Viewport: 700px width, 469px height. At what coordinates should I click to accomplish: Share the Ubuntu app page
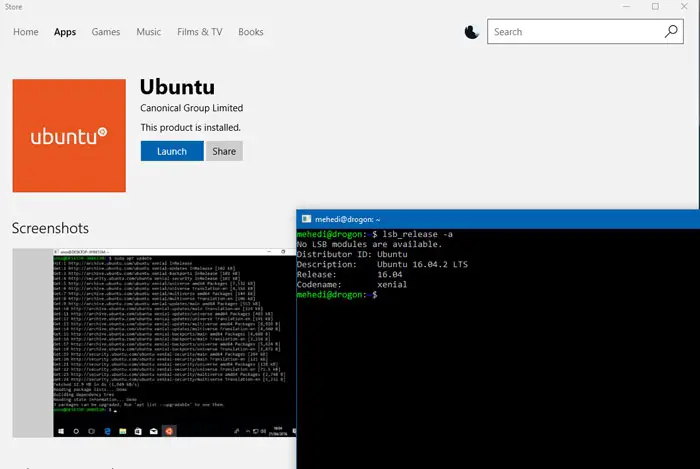[224, 151]
